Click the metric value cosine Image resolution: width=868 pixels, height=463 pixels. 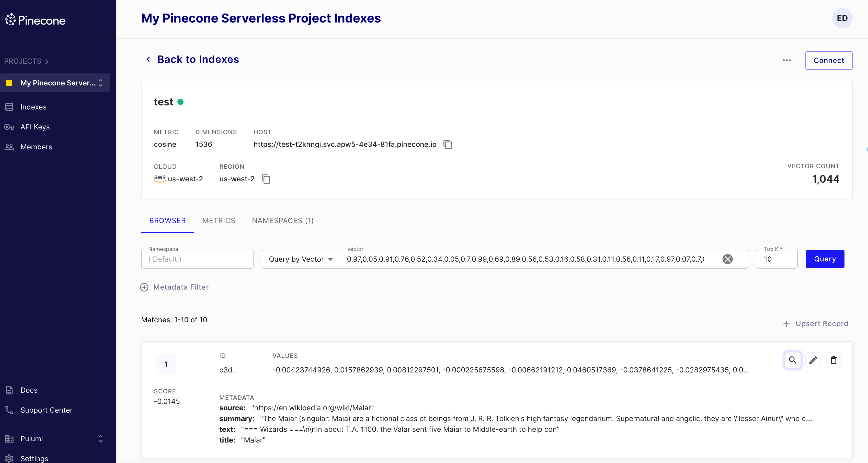point(165,144)
